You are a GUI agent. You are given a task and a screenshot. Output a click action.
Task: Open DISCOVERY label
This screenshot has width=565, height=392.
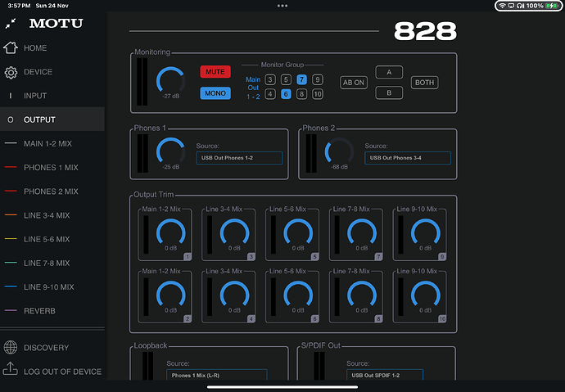(x=46, y=348)
